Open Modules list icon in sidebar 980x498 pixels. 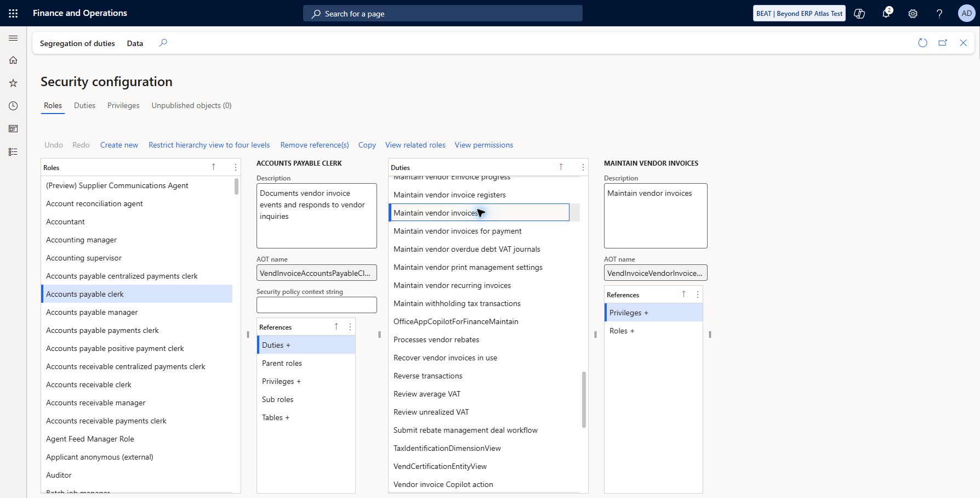(x=13, y=152)
